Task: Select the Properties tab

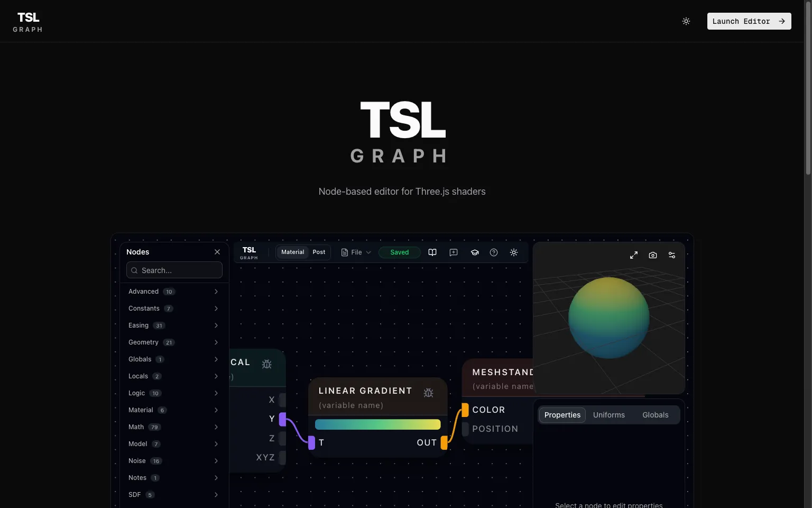Action: 562,415
